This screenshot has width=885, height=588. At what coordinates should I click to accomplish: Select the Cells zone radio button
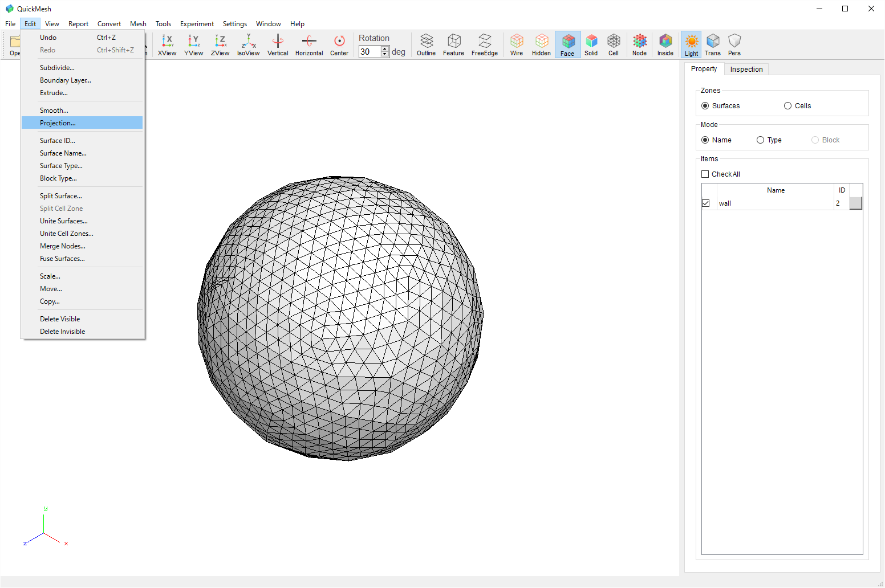797,106
